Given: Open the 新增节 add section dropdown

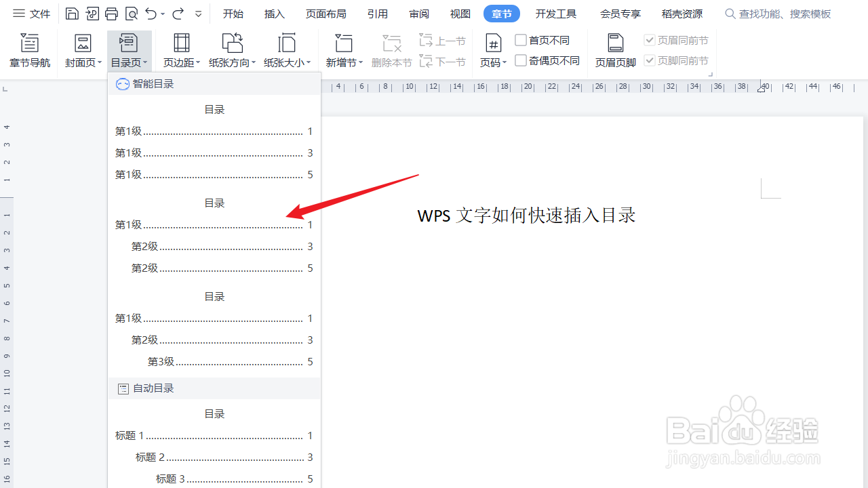Looking at the screenshot, I should tap(344, 52).
